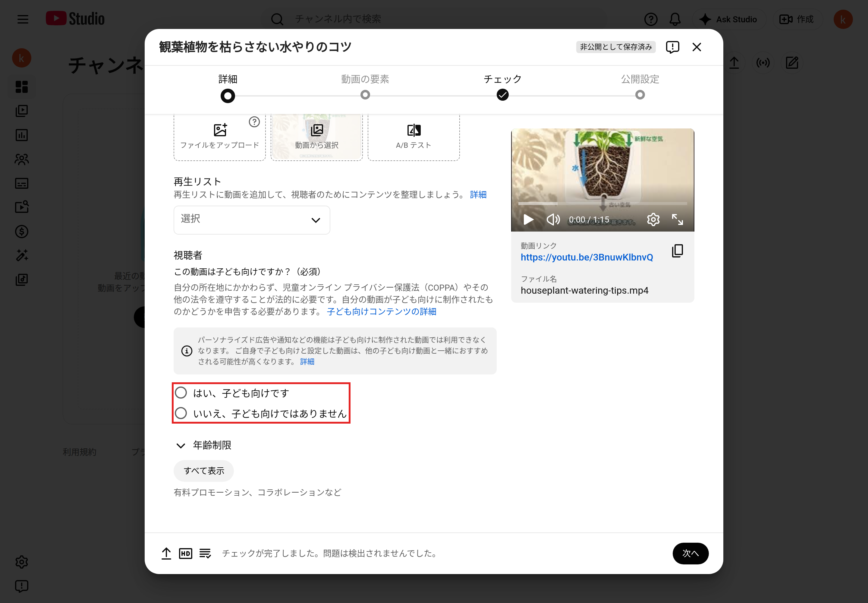
Task: Open Settings gear in sidebar
Action: tap(21, 562)
